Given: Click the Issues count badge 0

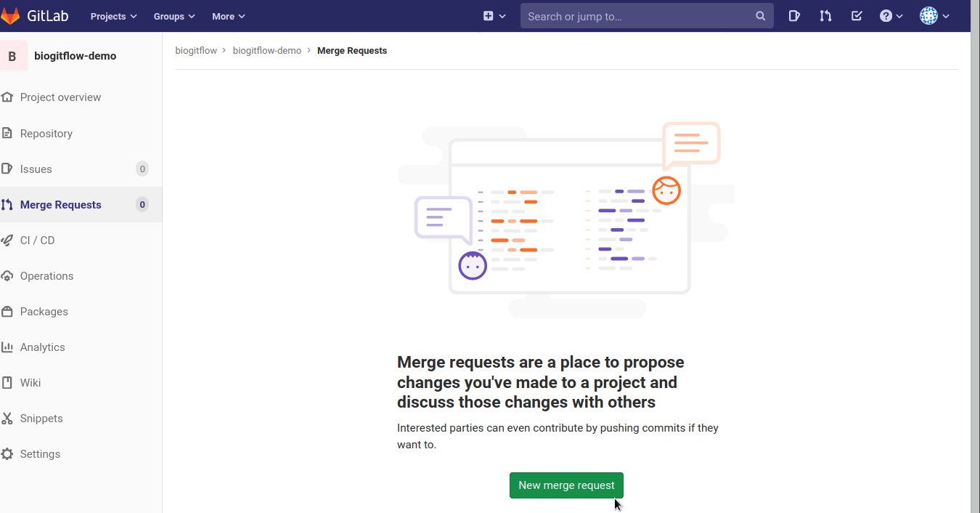Looking at the screenshot, I should [142, 169].
